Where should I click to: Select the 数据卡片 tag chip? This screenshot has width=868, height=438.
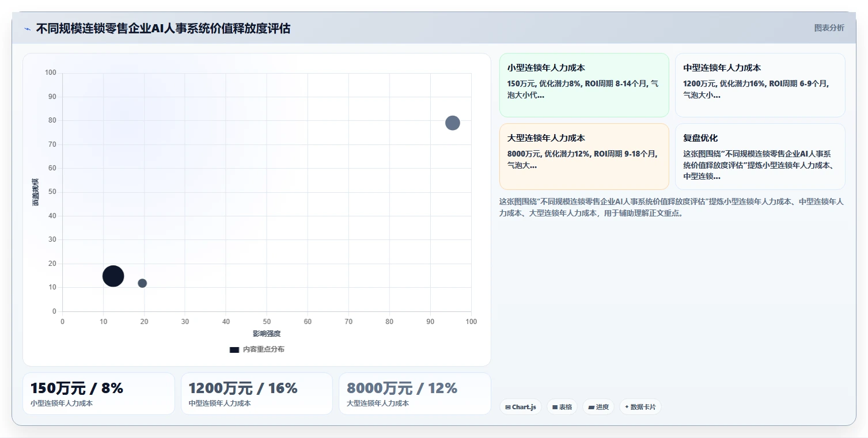tap(640, 407)
